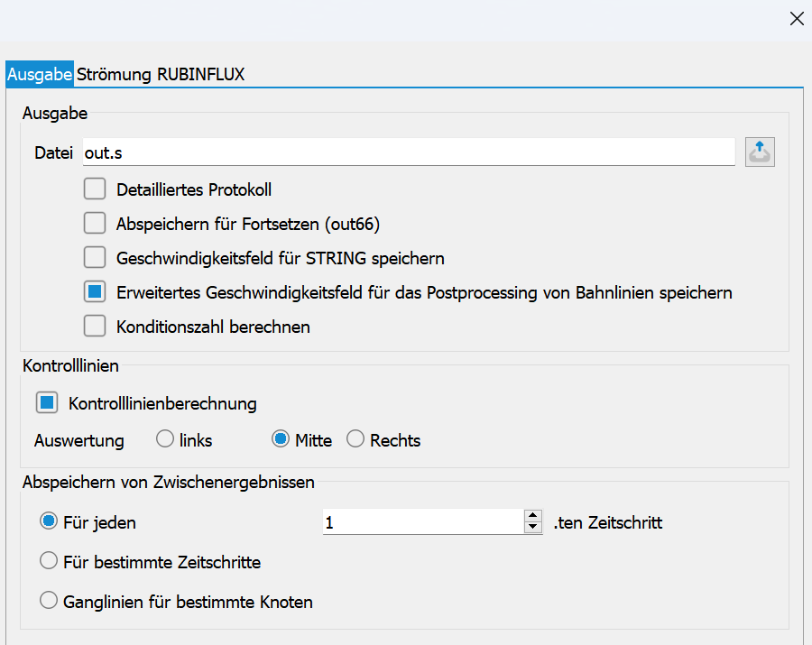Enable the Detailliertes Protokoll checkbox
Viewport: 812px width, 645px height.
[x=95, y=189]
